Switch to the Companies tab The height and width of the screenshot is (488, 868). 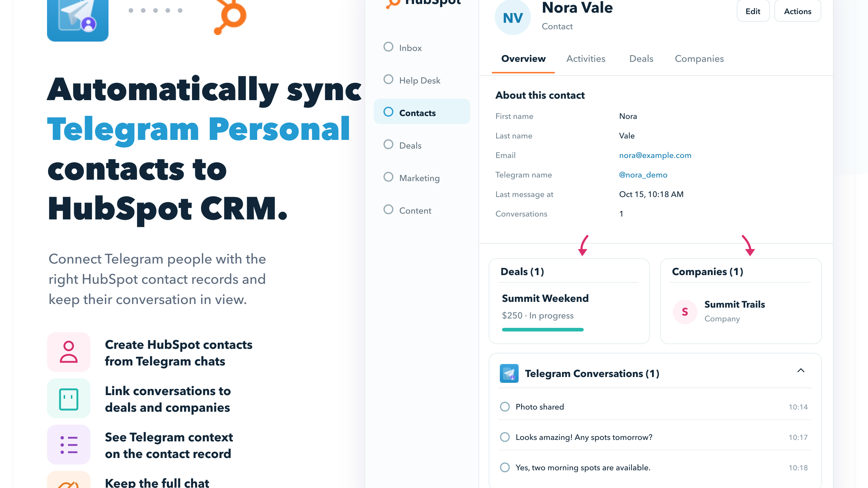tap(699, 59)
